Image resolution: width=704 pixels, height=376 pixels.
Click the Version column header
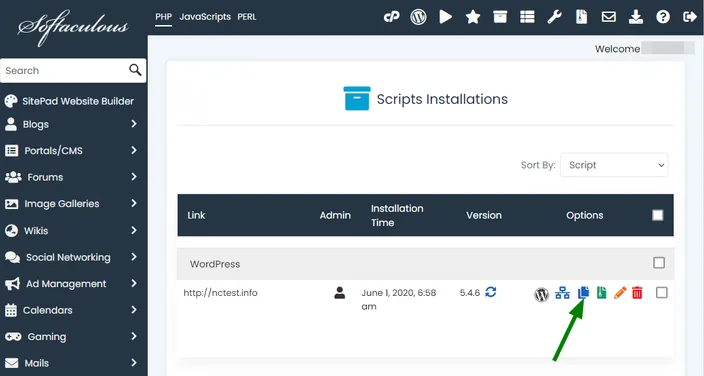point(484,215)
